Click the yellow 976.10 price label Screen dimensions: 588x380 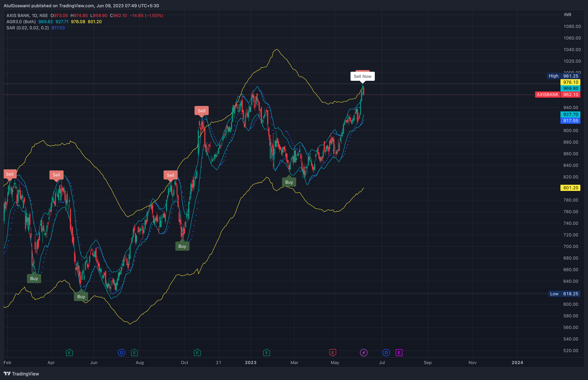tap(570, 82)
